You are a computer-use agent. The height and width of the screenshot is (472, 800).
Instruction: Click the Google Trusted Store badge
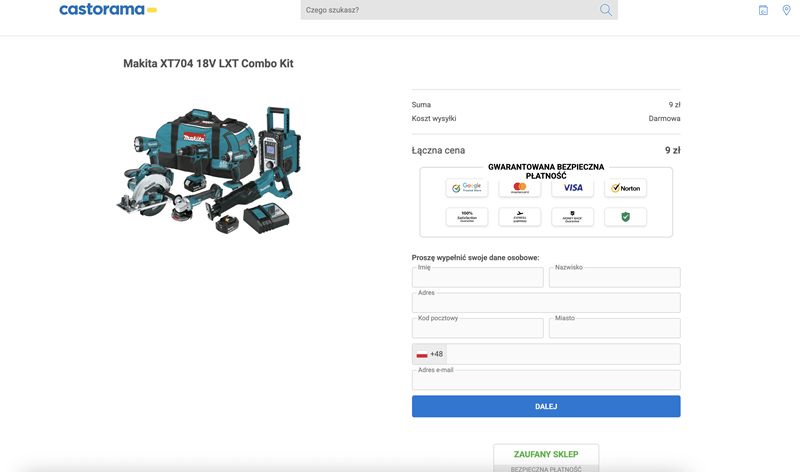pyautogui.click(x=467, y=188)
